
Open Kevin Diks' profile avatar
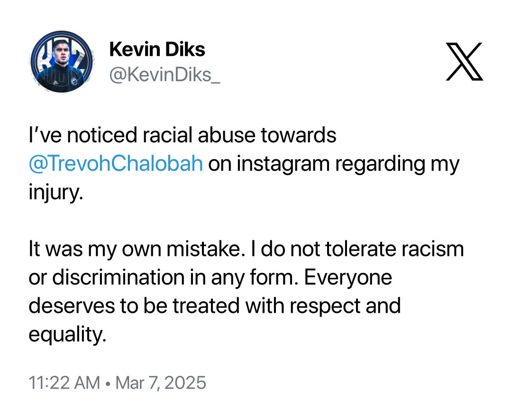point(62,62)
